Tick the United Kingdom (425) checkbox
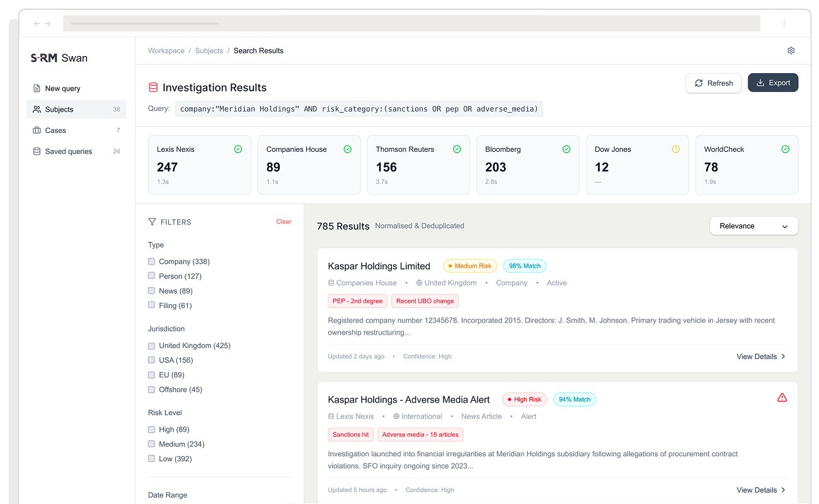Screen dimensions: 819x504 coord(151,345)
